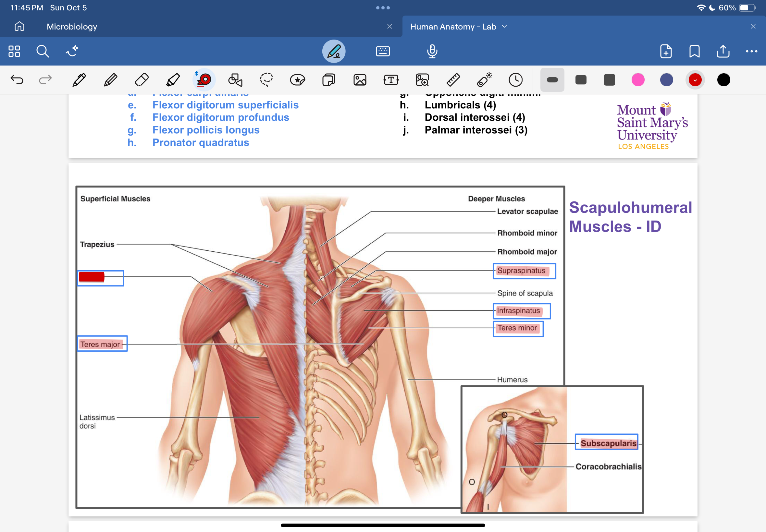
Task: Pick the ruler tool
Action: coord(453,80)
